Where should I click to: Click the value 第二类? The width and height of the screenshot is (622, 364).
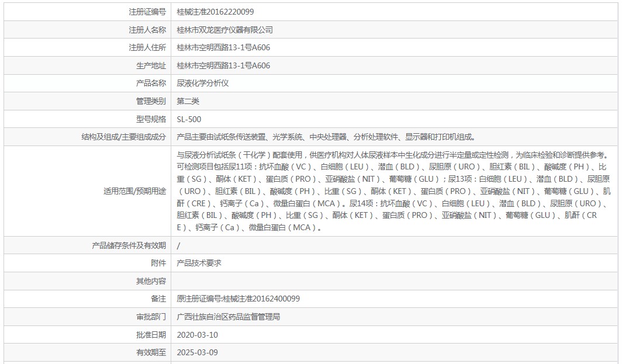point(188,101)
